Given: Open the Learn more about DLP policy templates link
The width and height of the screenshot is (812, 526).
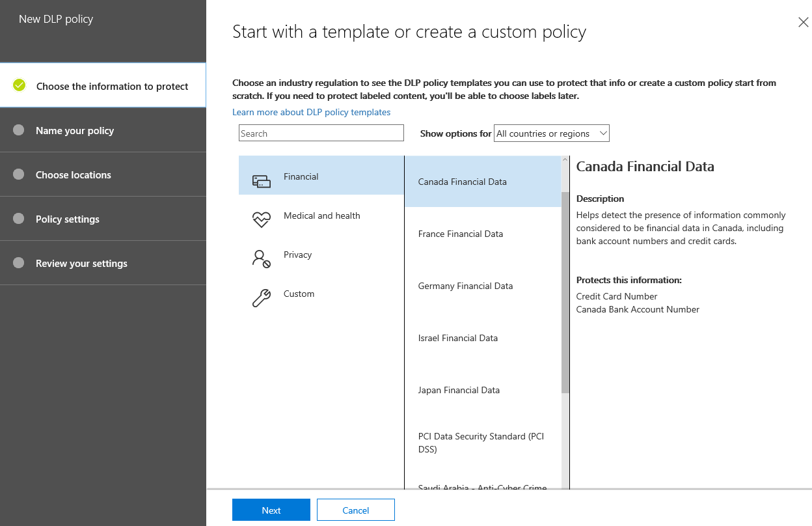Looking at the screenshot, I should point(312,112).
